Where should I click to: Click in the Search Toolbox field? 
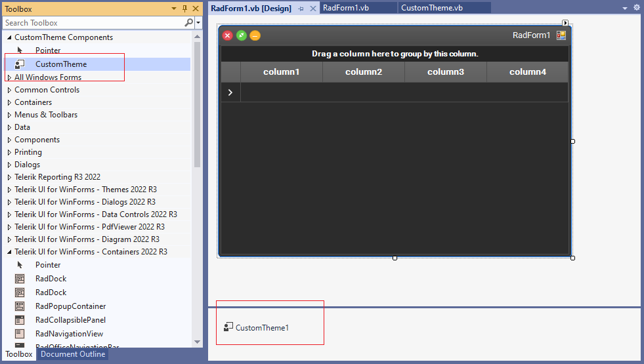[94, 23]
